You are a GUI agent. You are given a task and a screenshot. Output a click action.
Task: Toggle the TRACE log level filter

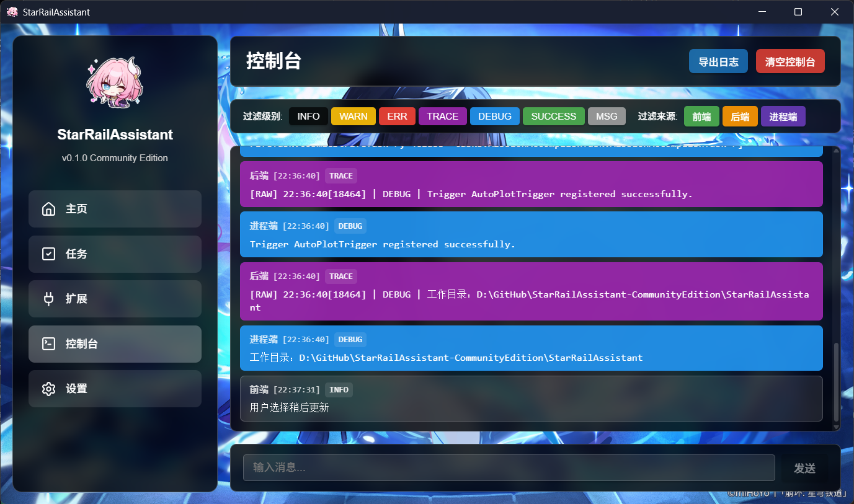442,116
